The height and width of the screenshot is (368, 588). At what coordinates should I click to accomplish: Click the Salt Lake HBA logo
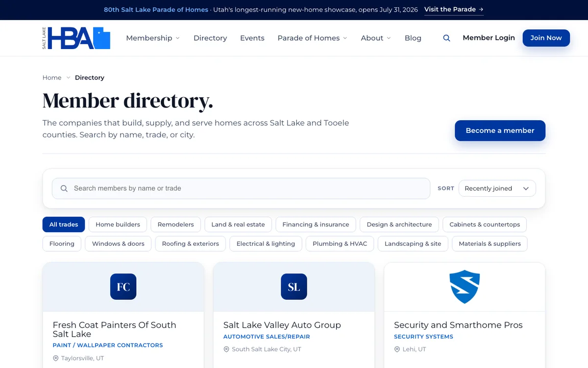click(x=76, y=38)
